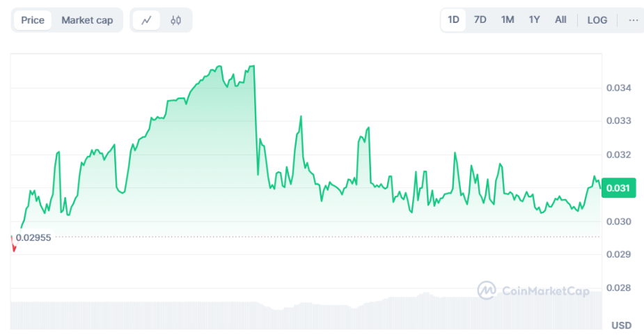Click the 0.034 y-axis label
Viewport: 644px width, 335px height.
pos(617,88)
